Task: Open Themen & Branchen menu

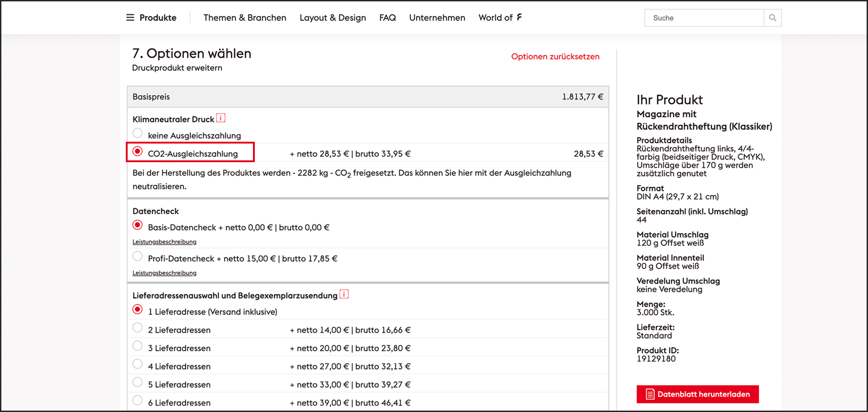Action: coord(245,18)
